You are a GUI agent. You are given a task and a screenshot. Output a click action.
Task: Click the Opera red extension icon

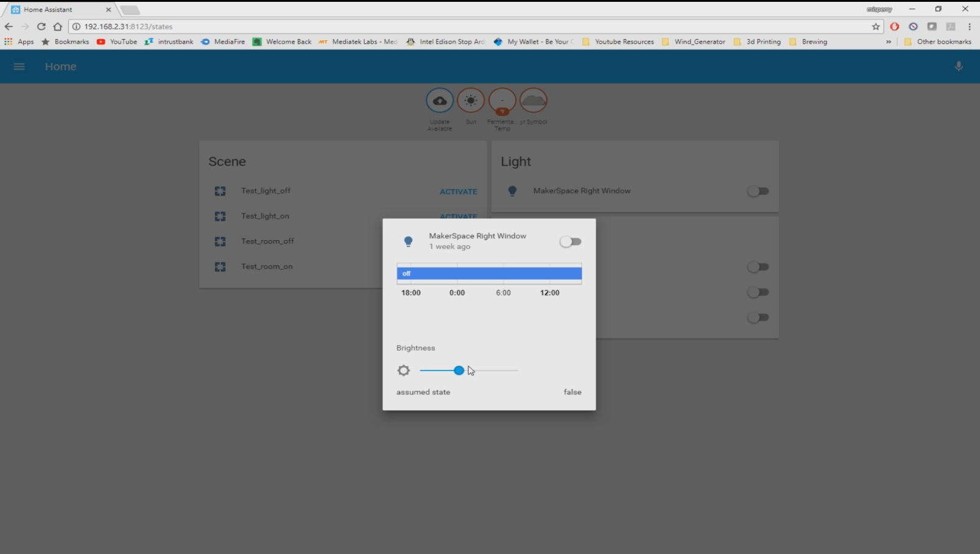[x=894, y=26]
